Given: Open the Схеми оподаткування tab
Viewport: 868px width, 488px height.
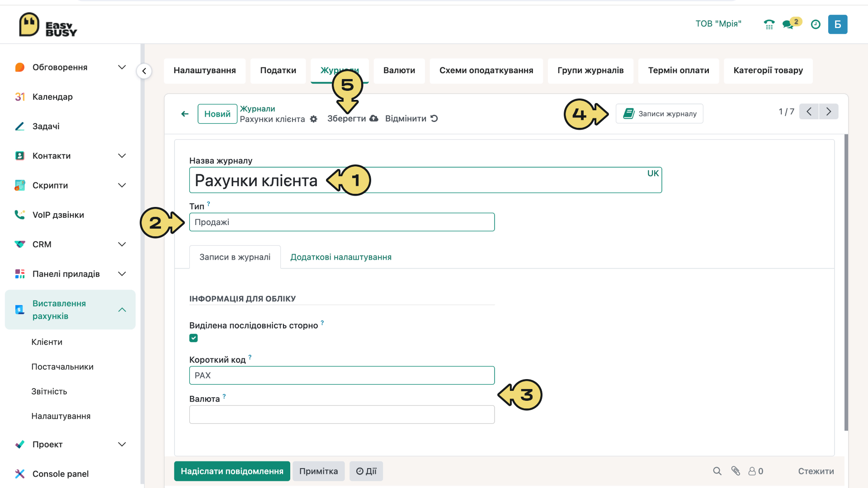Looking at the screenshot, I should pyautogui.click(x=486, y=70).
